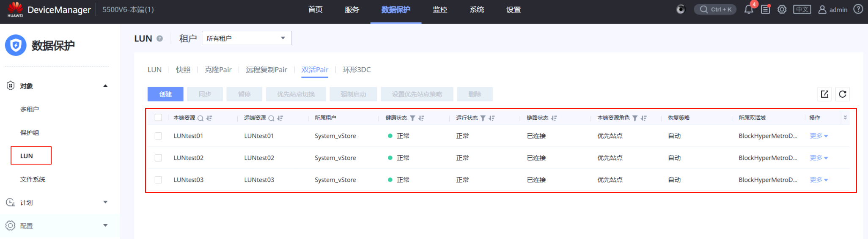
Task: Open the 监控 menu in top navigation
Action: 439,10
